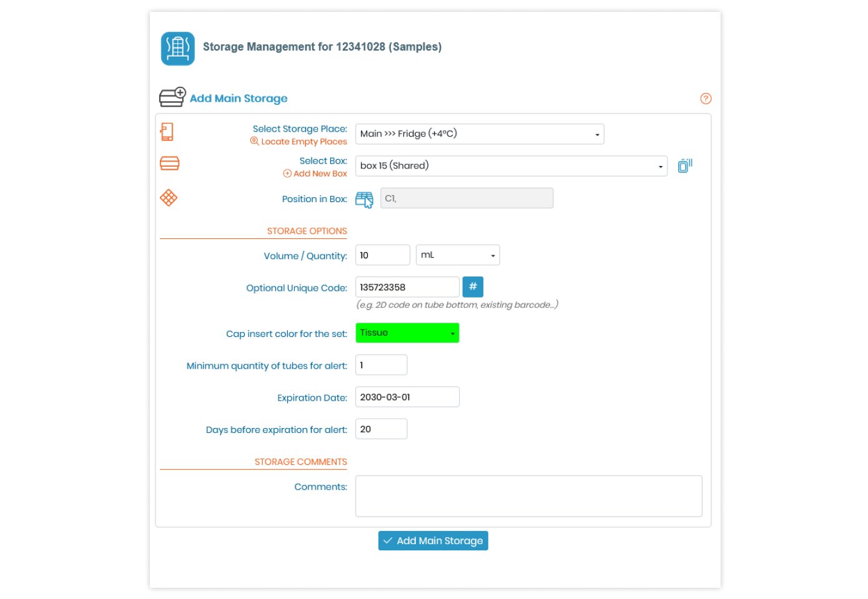Open the mL volume unit dropdown
Viewport: 868px width, 599px height.
pyautogui.click(x=458, y=255)
